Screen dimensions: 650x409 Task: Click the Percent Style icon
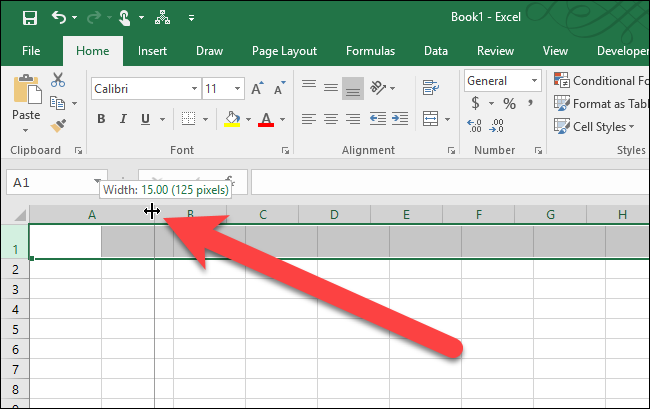508,103
